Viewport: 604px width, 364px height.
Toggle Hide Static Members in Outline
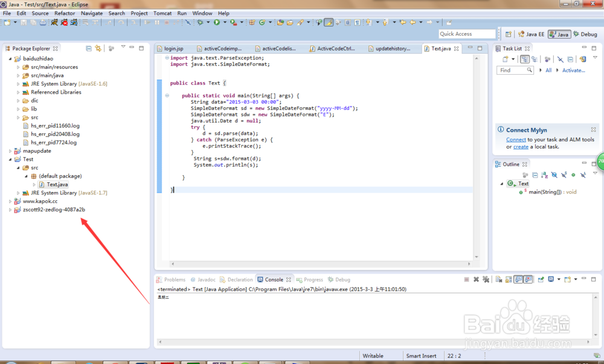point(564,175)
